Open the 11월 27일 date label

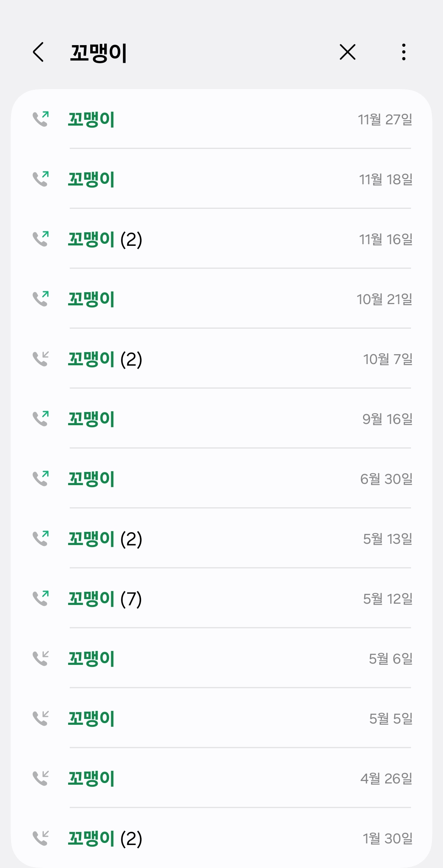[385, 119]
